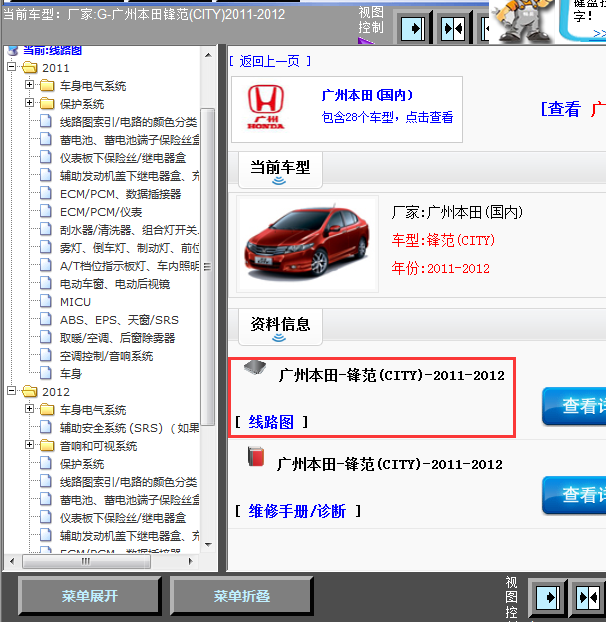
Task: Click top view-control collapse arrows icon
Action: pyautogui.click(x=453, y=29)
